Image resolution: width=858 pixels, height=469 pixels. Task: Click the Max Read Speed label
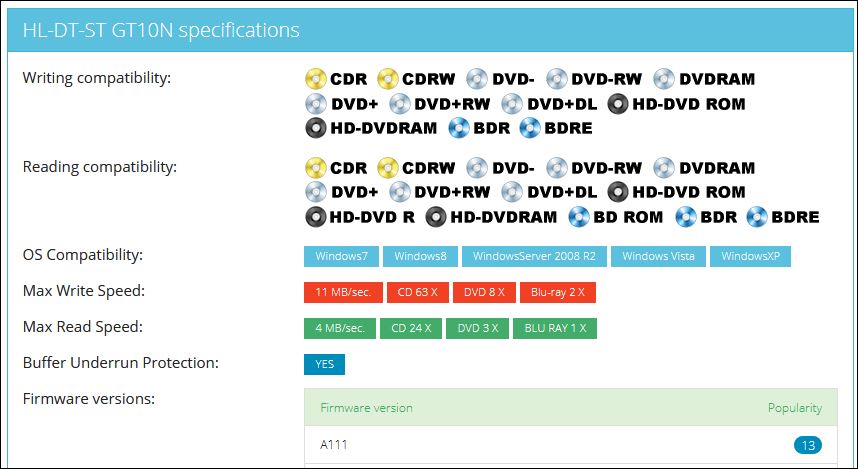pyautogui.click(x=83, y=327)
